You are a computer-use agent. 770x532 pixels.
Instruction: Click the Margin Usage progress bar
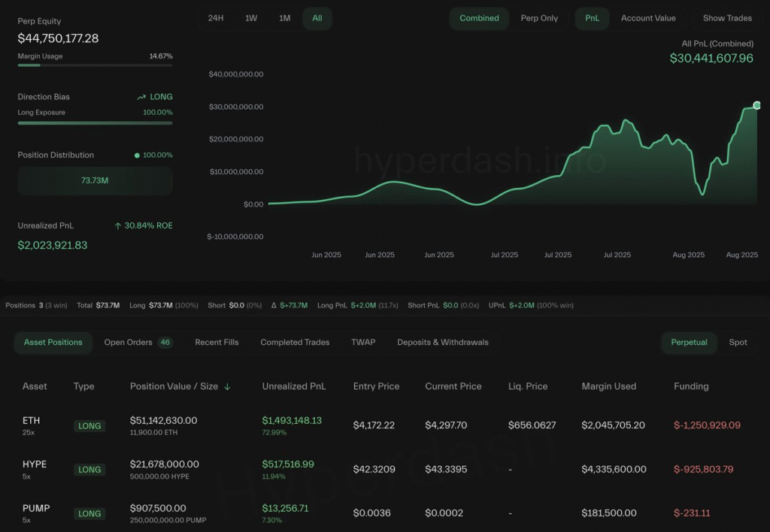click(x=95, y=65)
